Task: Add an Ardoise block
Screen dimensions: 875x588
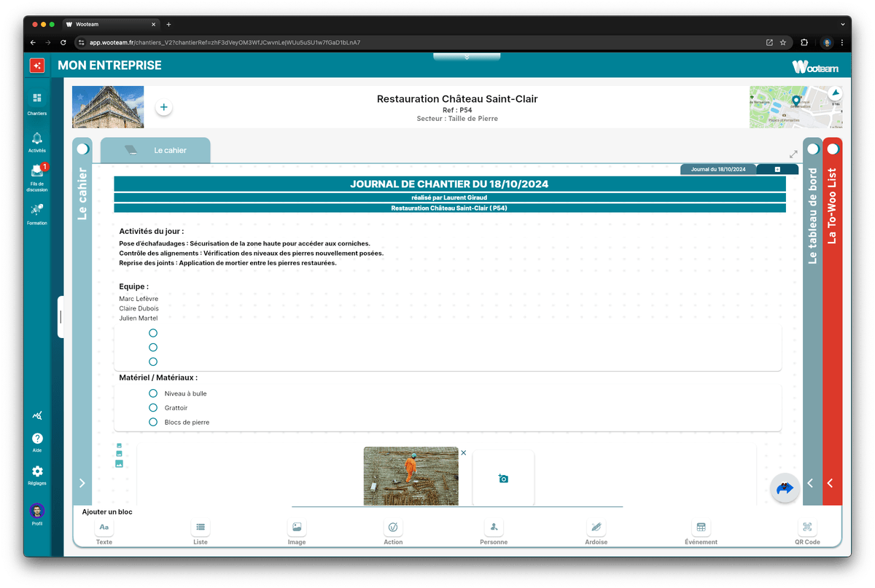Action: (596, 527)
